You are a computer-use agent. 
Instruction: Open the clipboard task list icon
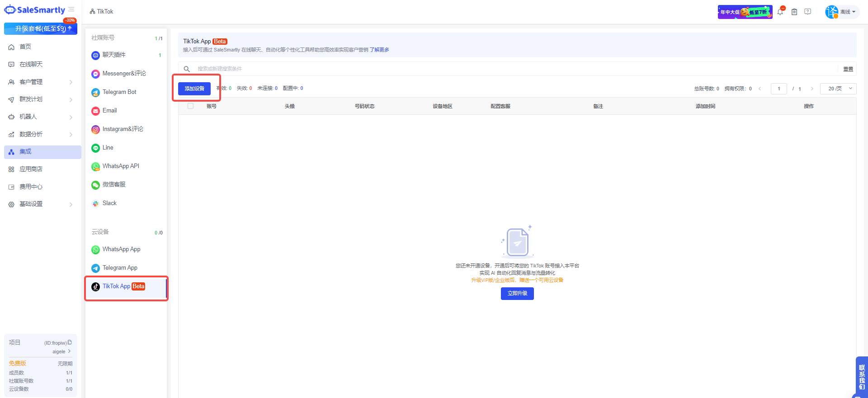794,12
